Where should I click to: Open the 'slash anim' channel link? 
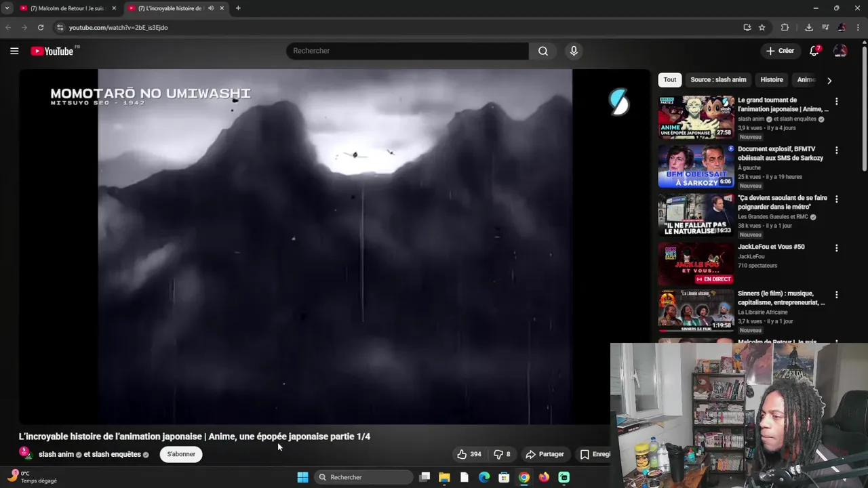click(x=56, y=454)
